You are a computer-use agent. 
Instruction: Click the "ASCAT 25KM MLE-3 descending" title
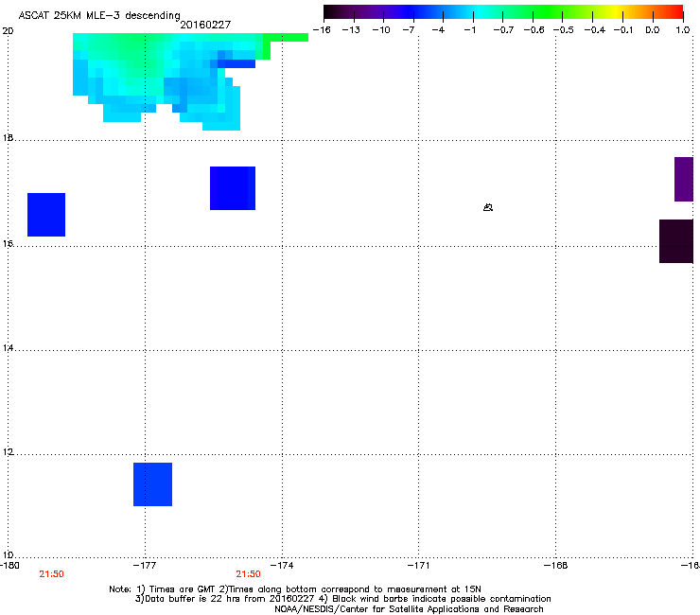coord(99,15)
